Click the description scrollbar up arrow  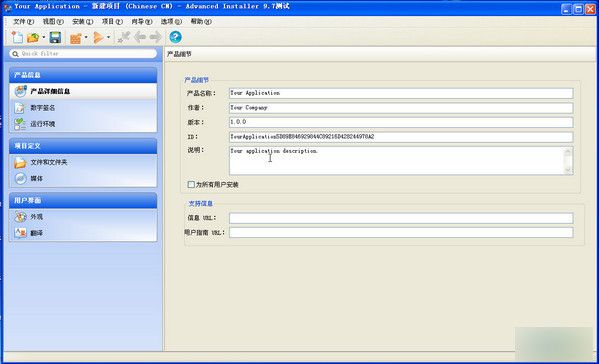click(x=568, y=152)
